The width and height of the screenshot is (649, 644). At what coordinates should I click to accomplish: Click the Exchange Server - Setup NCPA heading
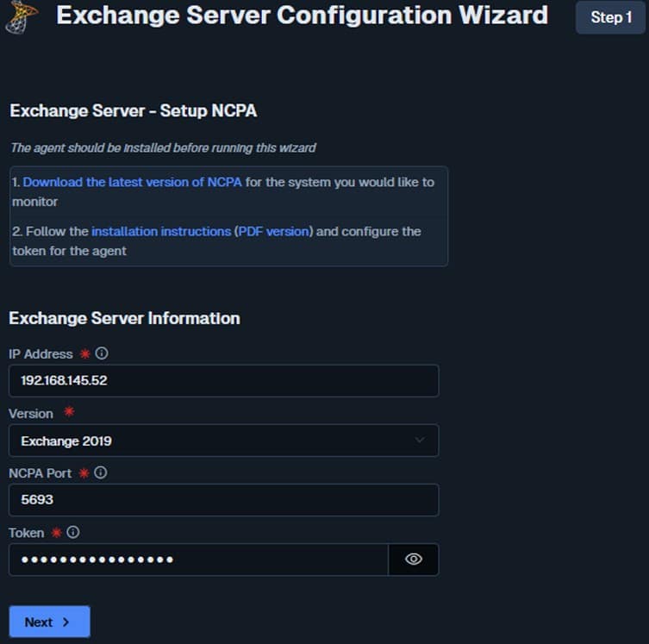[134, 110]
